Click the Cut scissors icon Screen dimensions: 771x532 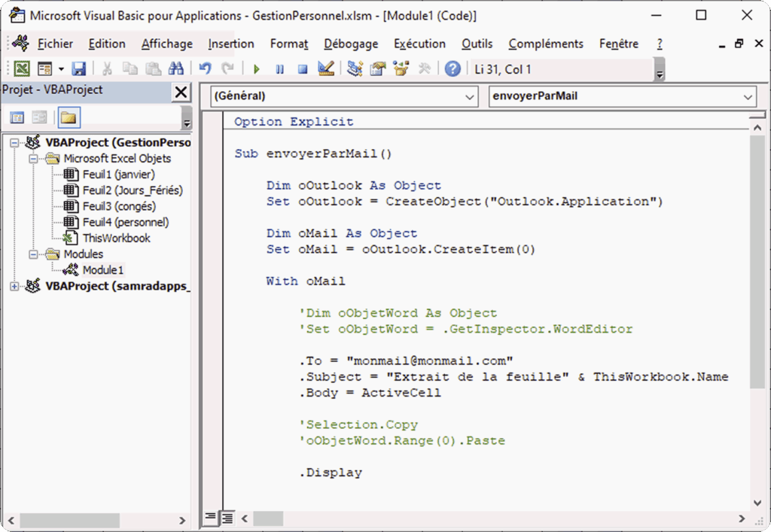click(x=107, y=68)
